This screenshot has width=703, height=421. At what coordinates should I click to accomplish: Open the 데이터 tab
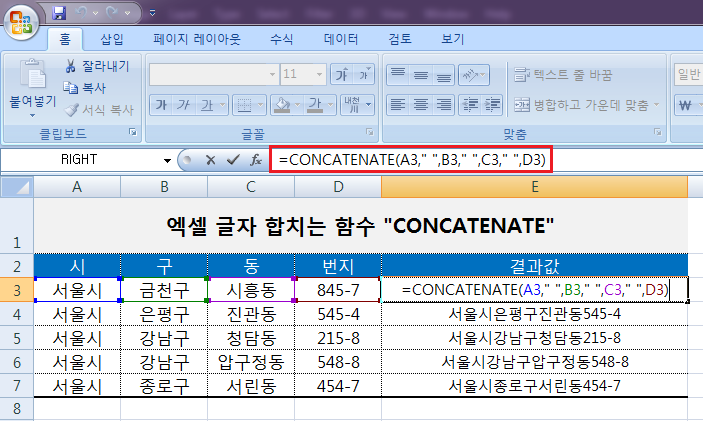[x=341, y=39]
